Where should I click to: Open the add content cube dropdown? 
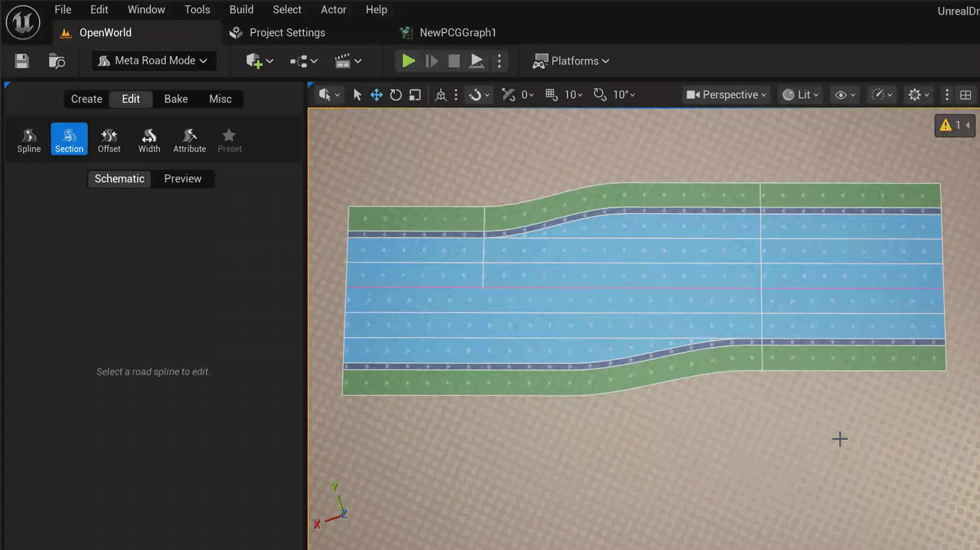[x=260, y=61]
